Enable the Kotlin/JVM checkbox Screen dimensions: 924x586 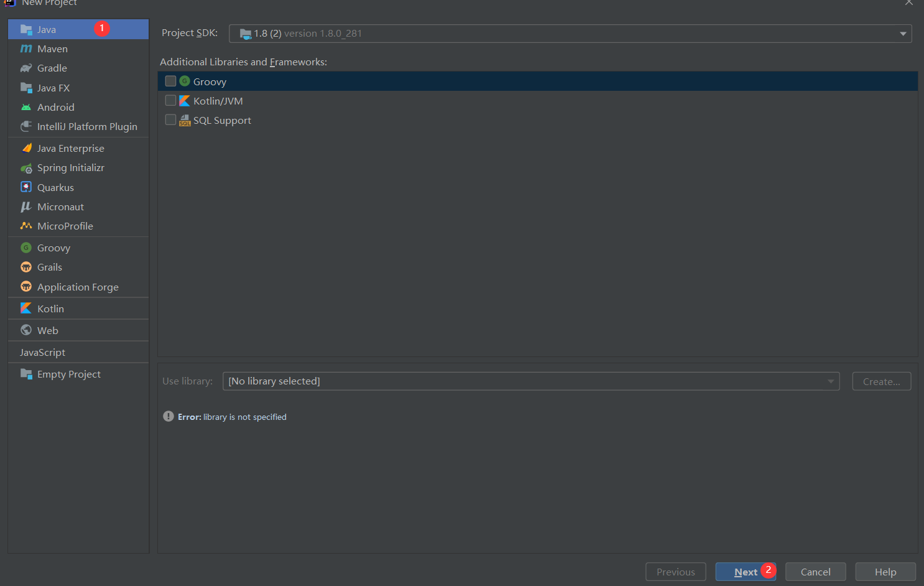point(170,100)
